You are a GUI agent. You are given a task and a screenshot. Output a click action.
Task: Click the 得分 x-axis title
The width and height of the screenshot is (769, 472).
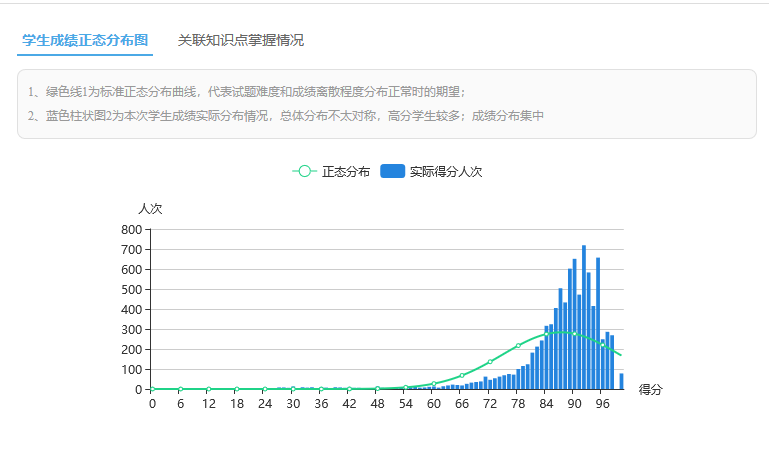pyautogui.click(x=650, y=389)
